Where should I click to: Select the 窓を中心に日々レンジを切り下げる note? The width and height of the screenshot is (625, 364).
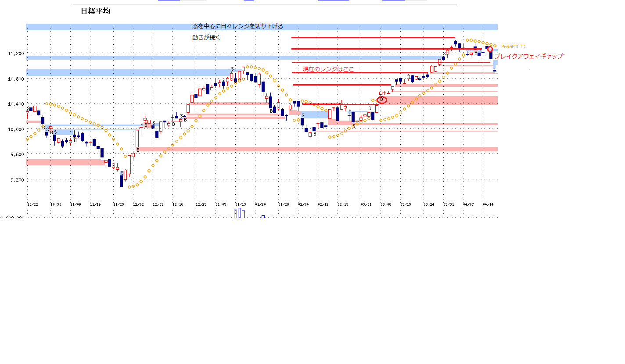click(237, 26)
